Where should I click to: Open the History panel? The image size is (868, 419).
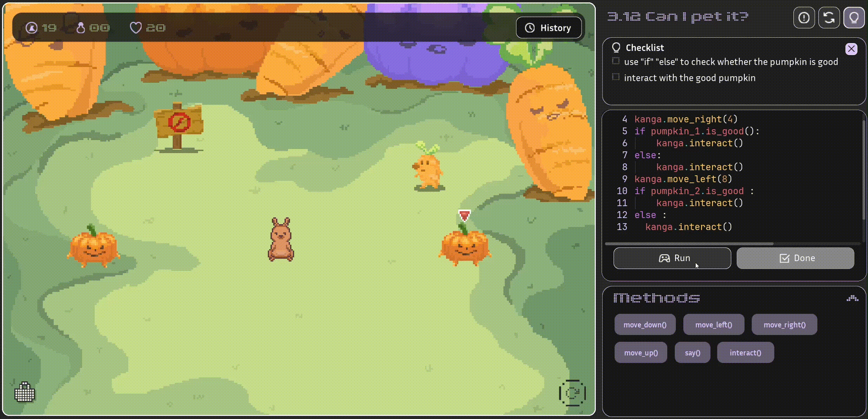(549, 28)
